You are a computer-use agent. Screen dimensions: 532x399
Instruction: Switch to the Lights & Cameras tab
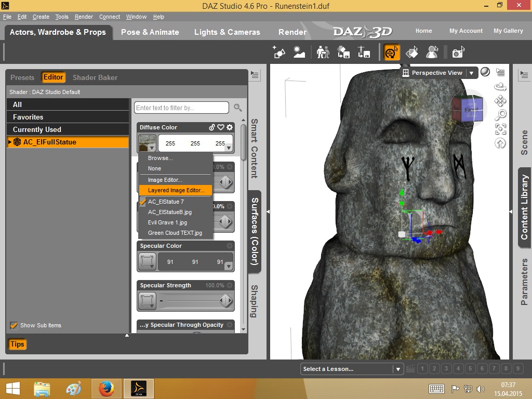click(227, 32)
